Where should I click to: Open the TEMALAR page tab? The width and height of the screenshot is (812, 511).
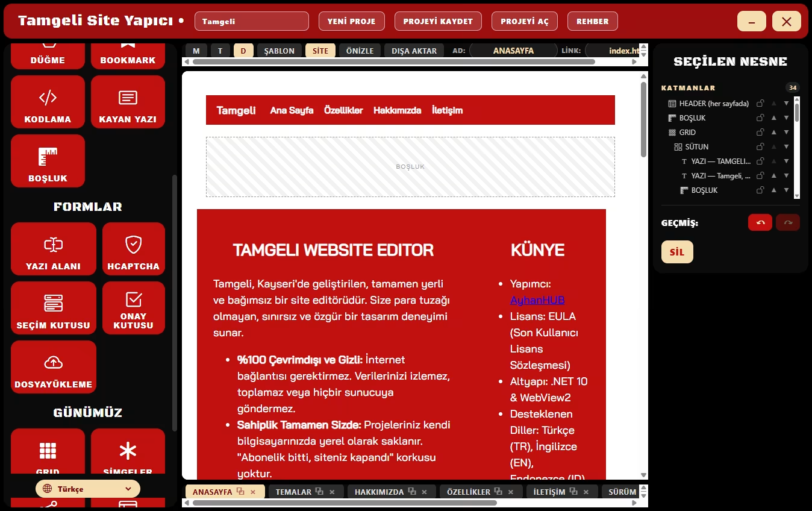click(x=293, y=492)
